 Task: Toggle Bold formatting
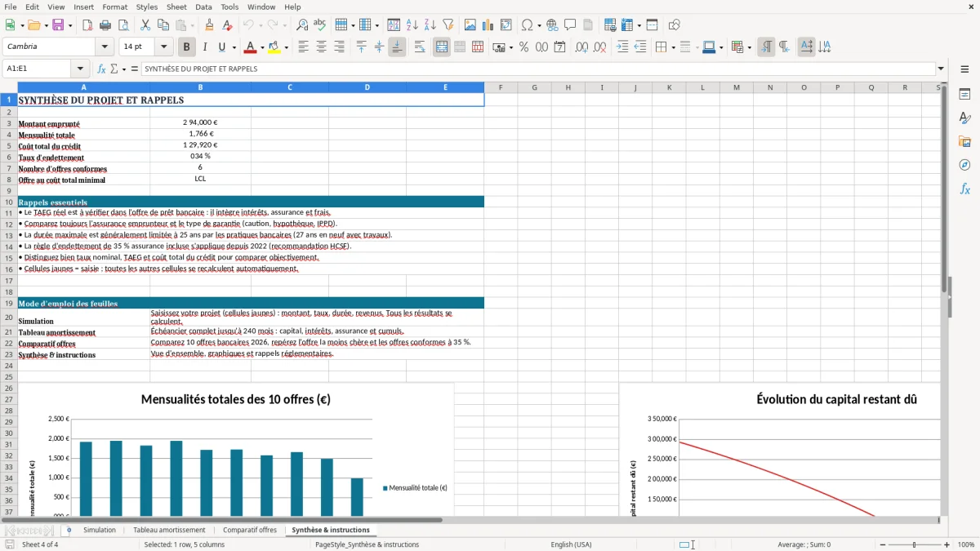click(x=187, y=47)
